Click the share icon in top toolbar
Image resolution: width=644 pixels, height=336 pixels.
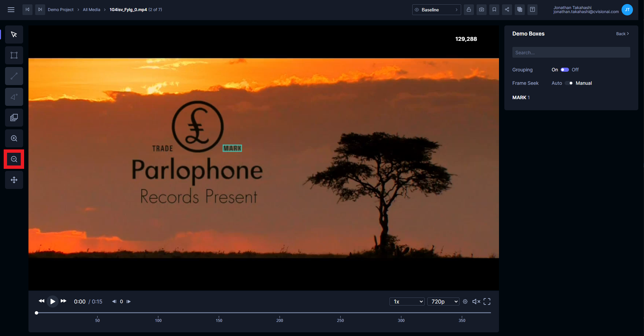(x=507, y=10)
